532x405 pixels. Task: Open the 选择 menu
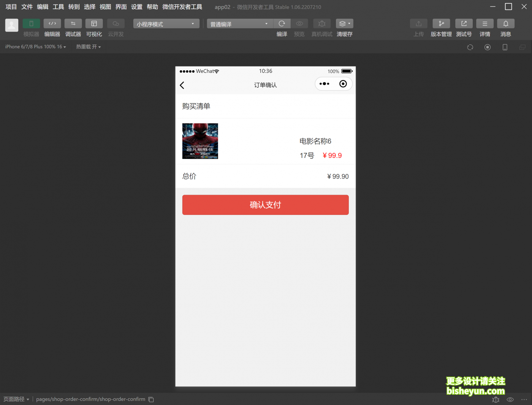[x=90, y=7]
